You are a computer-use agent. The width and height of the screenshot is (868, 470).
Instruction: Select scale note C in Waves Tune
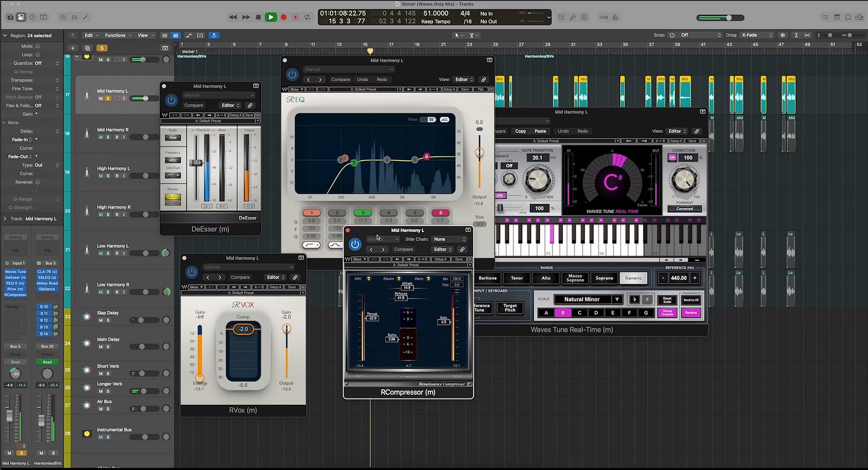pos(580,313)
